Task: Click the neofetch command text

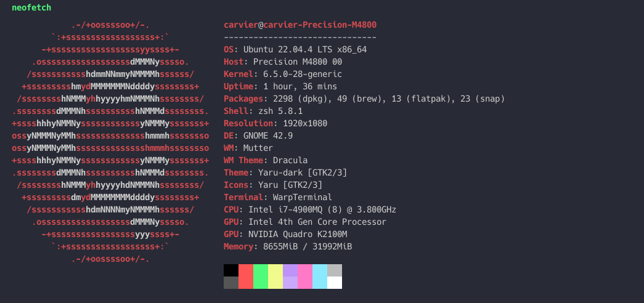Action: pyautogui.click(x=31, y=7)
